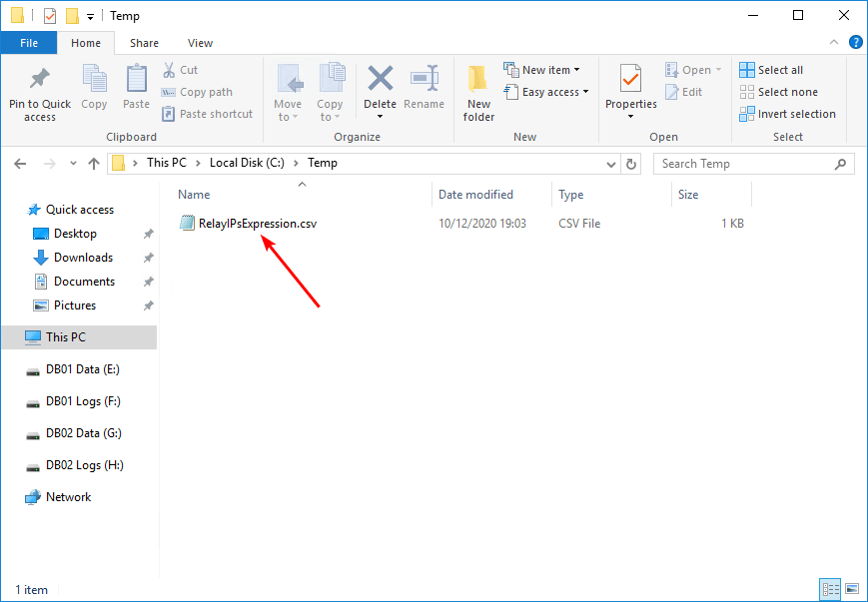
Task: Open Properties from the ribbon
Action: click(630, 80)
